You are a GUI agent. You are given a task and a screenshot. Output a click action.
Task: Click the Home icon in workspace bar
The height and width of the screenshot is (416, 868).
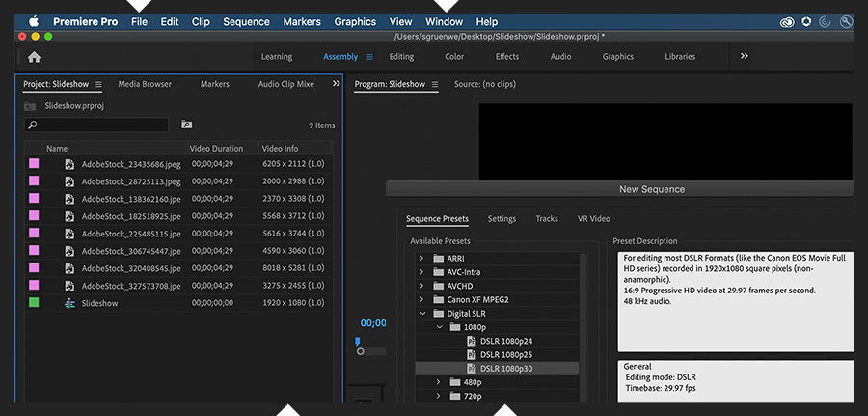(34, 57)
